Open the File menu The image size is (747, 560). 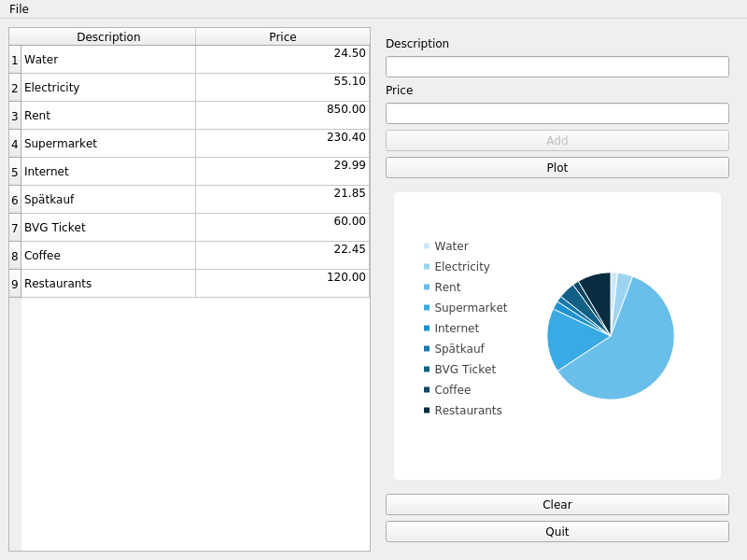click(17, 8)
